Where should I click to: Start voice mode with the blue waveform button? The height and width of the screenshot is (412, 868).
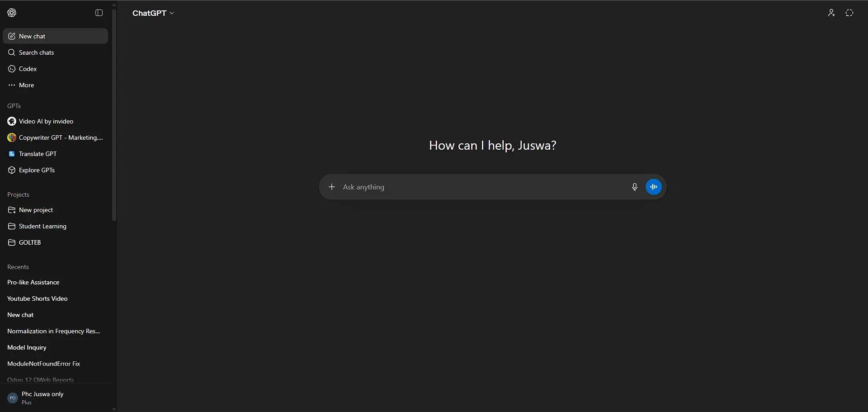(x=654, y=187)
